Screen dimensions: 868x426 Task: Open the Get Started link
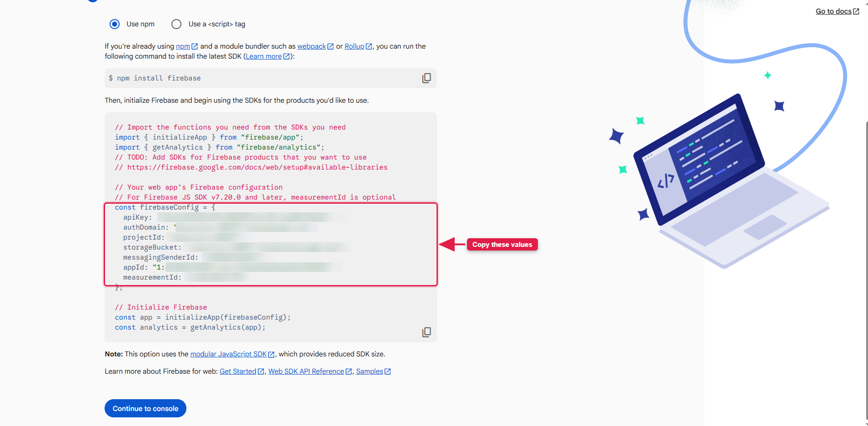238,371
